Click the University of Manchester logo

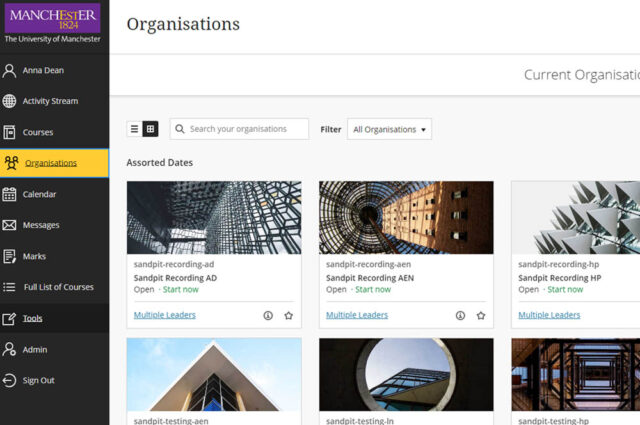coord(53,23)
